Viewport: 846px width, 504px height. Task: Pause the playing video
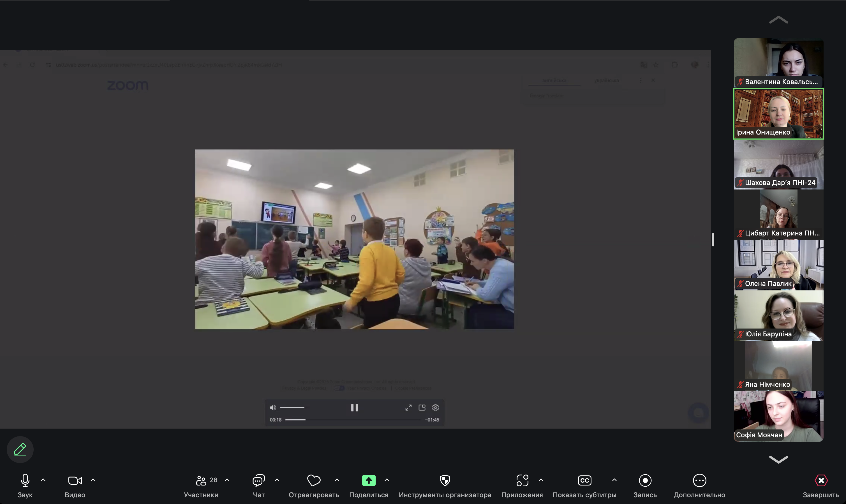[x=354, y=408]
